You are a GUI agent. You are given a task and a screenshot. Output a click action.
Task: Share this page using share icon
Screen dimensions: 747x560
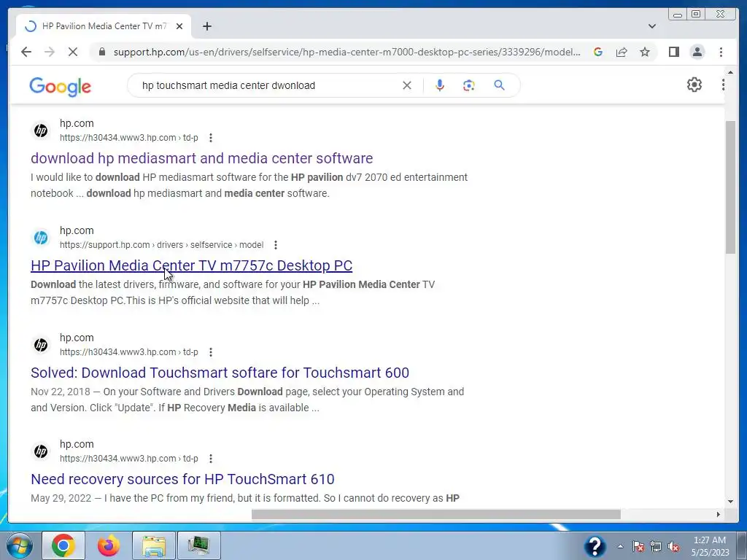point(622,52)
